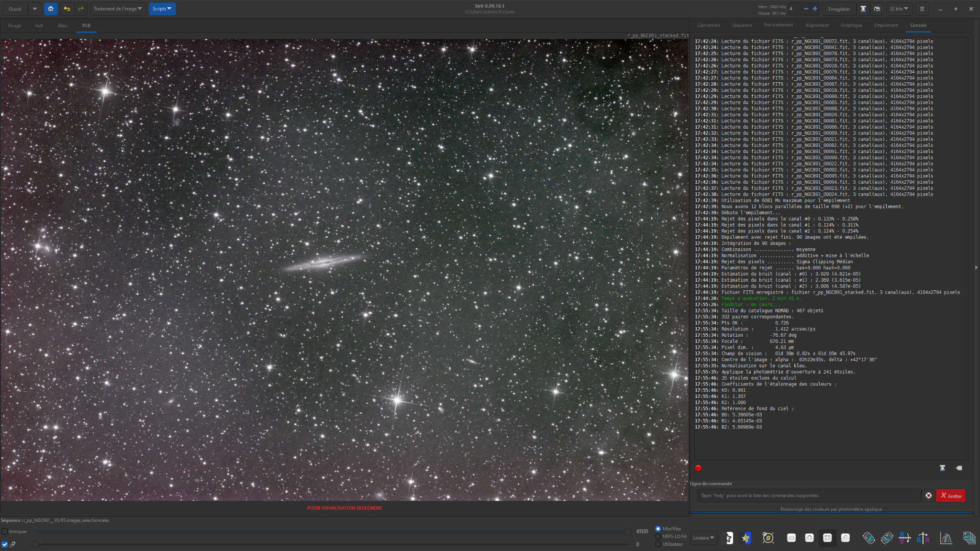This screenshot has width=980, height=551.
Task: Open the Linéaire display scaling dropdown
Action: (704, 538)
